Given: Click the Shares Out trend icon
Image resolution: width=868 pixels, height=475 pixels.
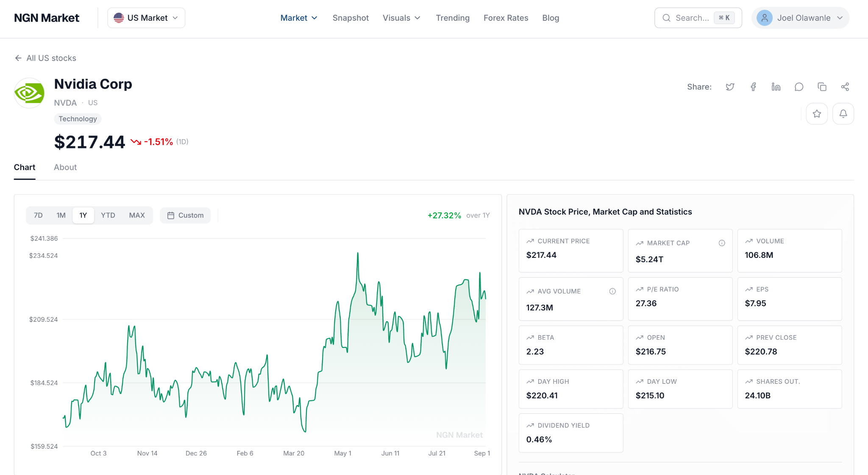Looking at the screenshot, I should (749, 382).
